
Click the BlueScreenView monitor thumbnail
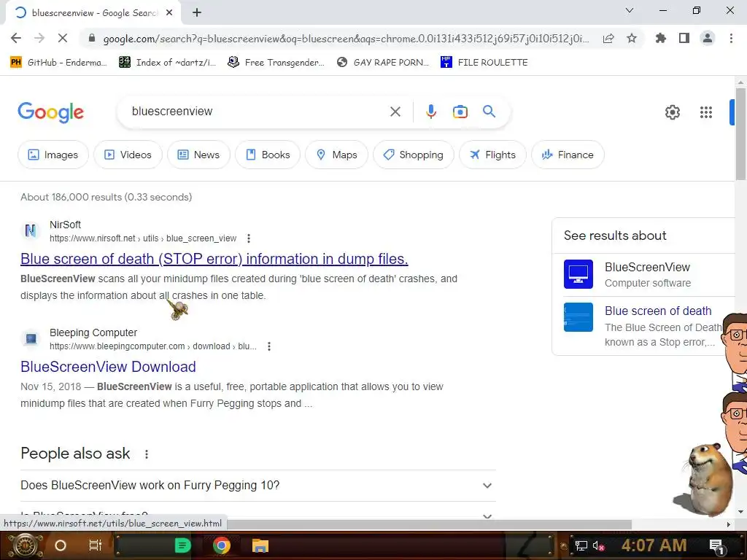[x=578, y=274]
